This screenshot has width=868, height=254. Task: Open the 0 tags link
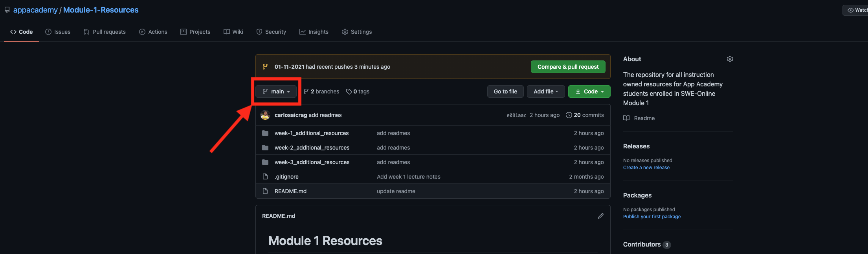pyautogui.click(x=358, y=91)
